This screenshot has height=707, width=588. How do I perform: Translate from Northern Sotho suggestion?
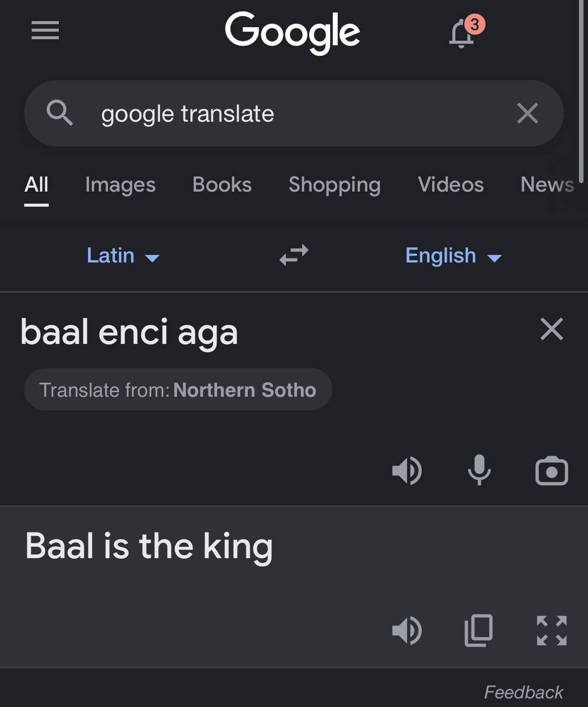(178, 390)
